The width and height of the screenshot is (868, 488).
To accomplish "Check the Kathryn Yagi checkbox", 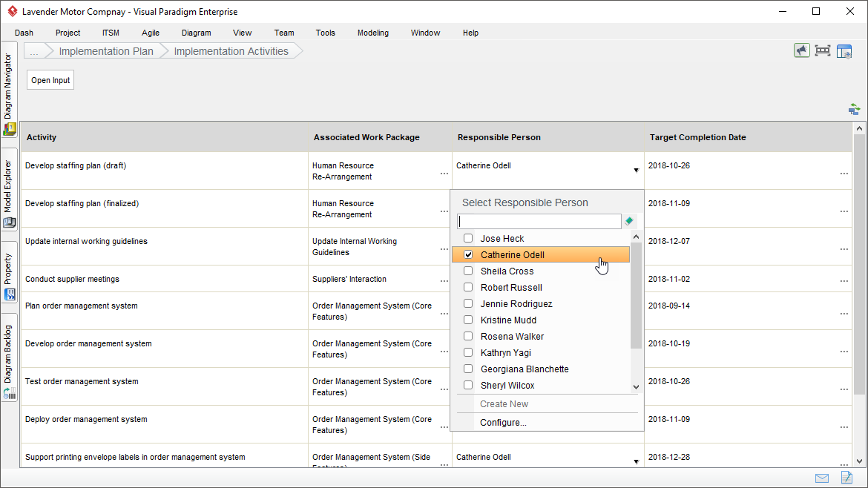I will click(x=468, y=352).
